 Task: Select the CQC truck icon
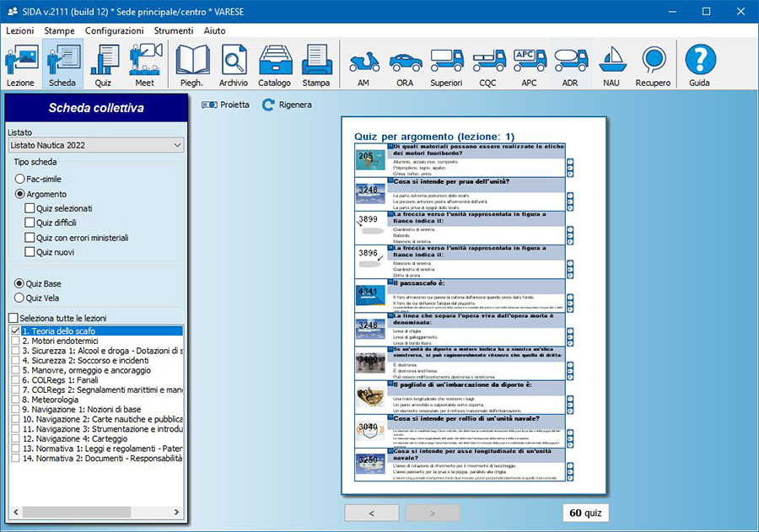488,66
